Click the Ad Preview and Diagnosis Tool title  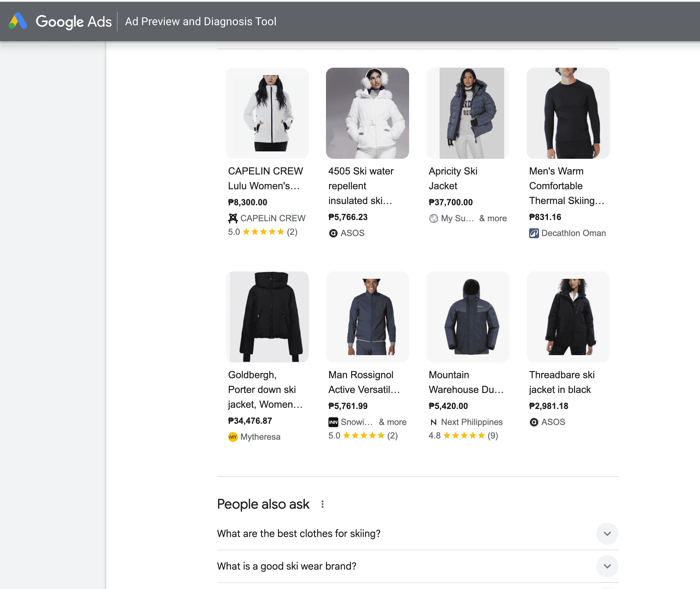pos(200,21)
